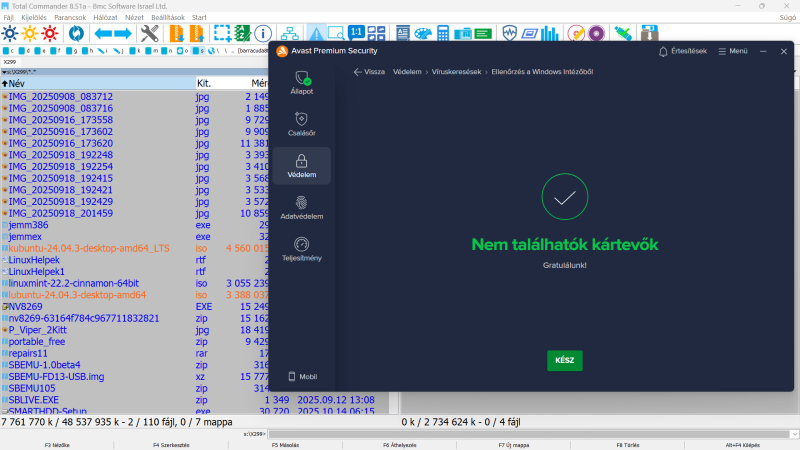Switch to thumbnail grid view icon
This screenshot has height=450, width=800.
point(376,34)
